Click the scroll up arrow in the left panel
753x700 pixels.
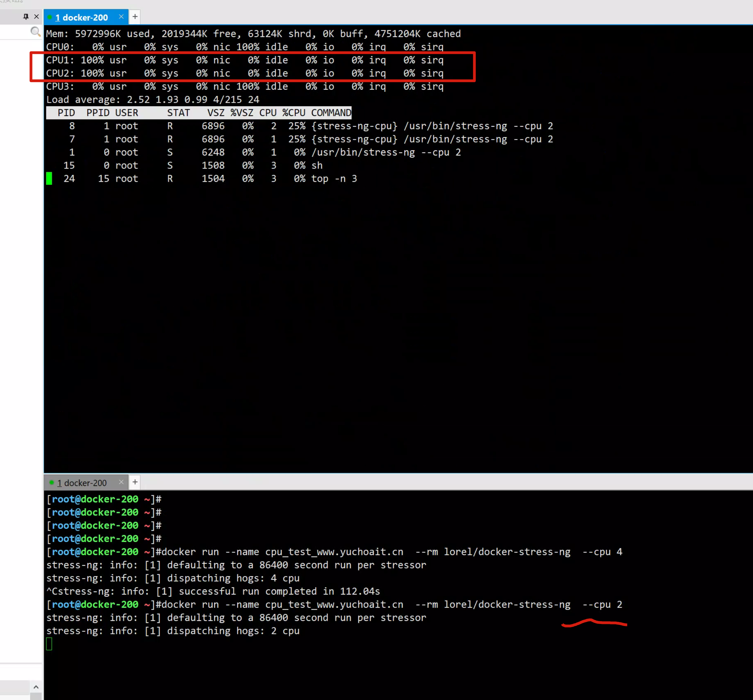click(36, 687)
